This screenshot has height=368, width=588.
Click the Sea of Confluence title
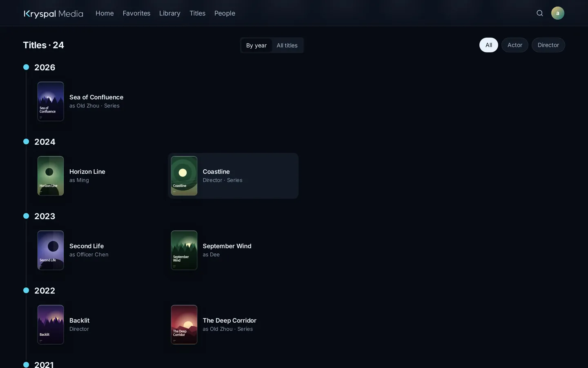96,97
